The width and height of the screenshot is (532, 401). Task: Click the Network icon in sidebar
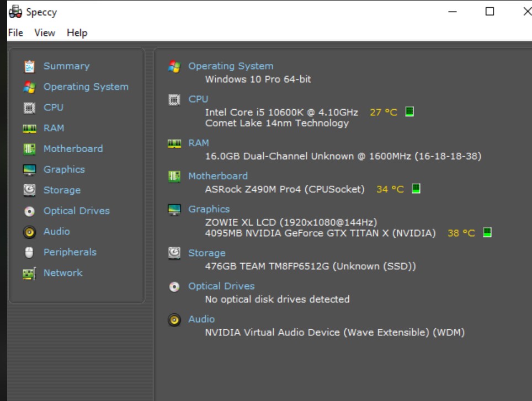(29, 273)
